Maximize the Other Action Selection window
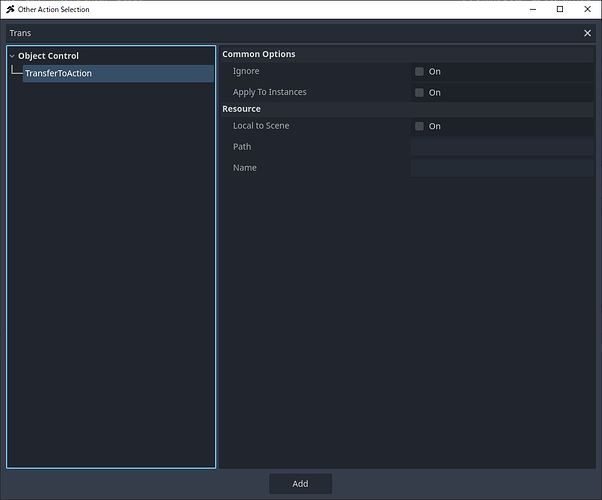 (x=559, y=9)
